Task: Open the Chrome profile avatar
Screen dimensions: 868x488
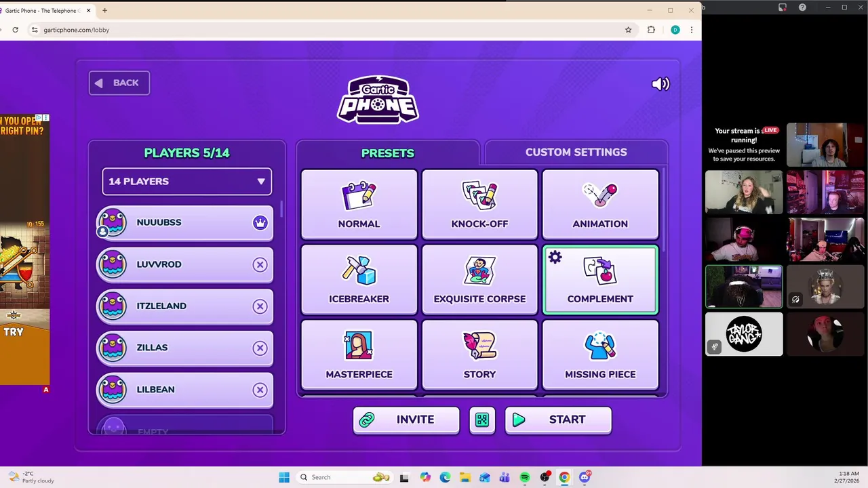Action: click(675, 30)
